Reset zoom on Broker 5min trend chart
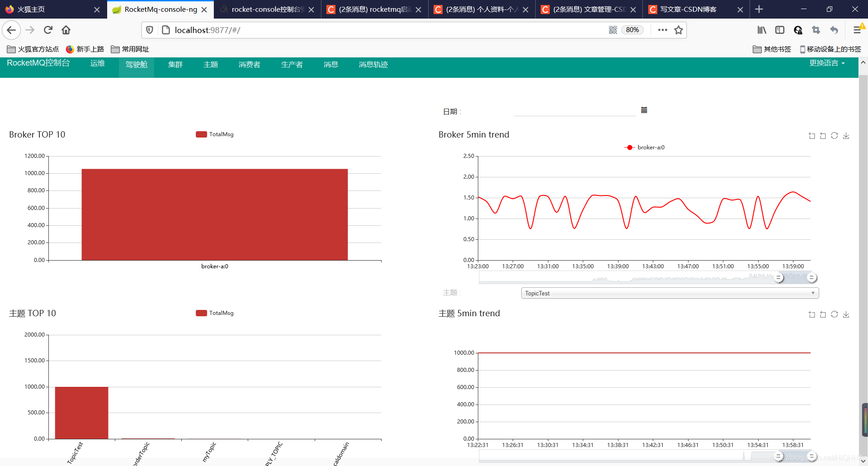The image size is (868, 466). [x=823, y=136]
